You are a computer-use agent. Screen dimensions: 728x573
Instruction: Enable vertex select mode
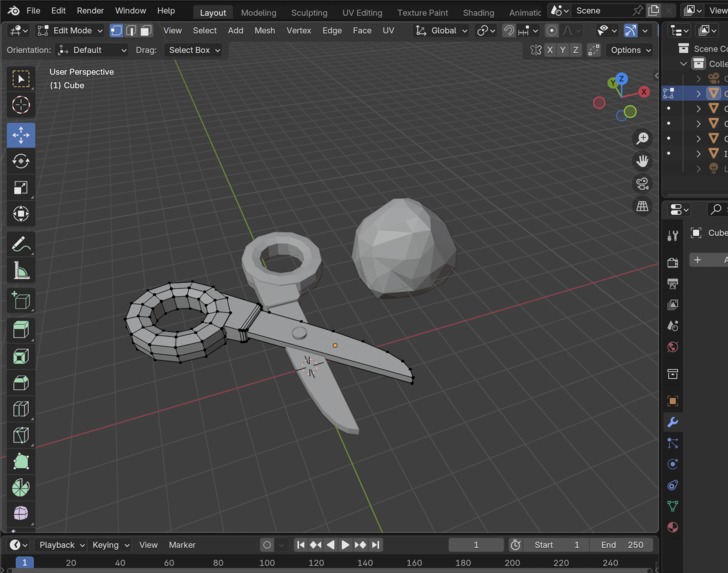116,31
